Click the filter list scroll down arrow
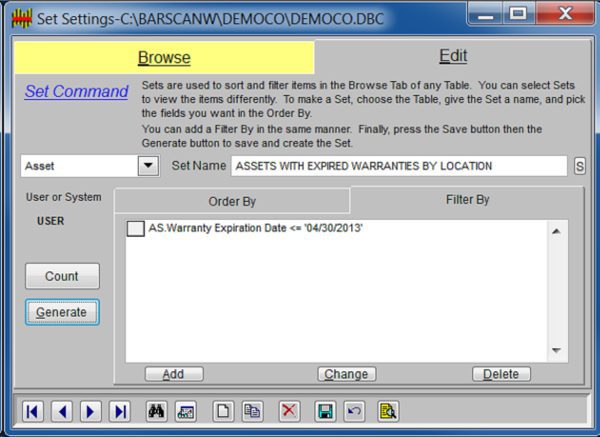Image resolution: width=600 pixels, height=437 pixels. click(x=556, y=350)
